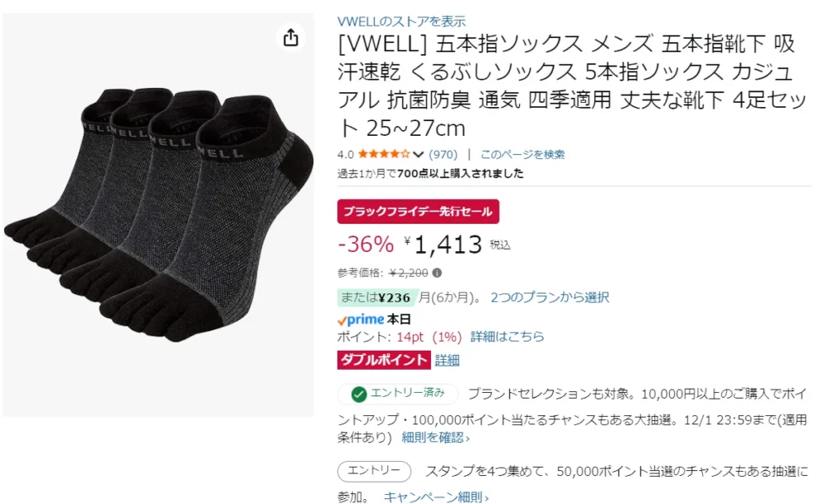Screen dimensions: 829x504
Task: Open the 970 reviews count link
Action: [443, 154]
